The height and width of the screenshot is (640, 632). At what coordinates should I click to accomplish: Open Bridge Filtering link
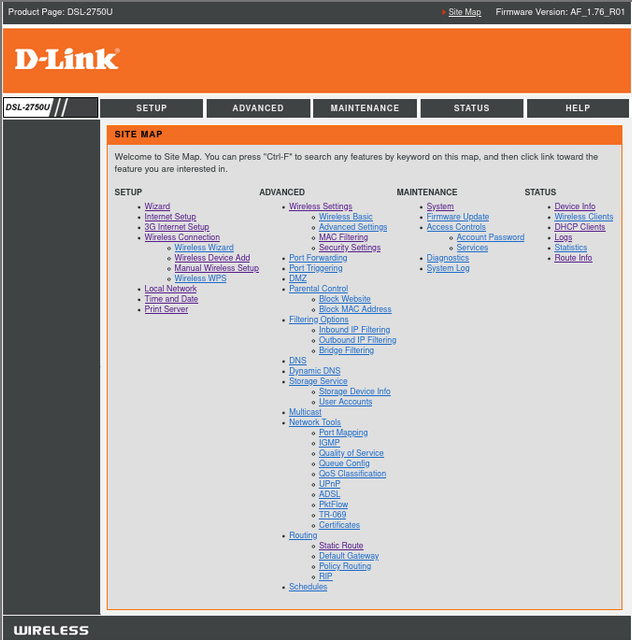click(346, 350)
